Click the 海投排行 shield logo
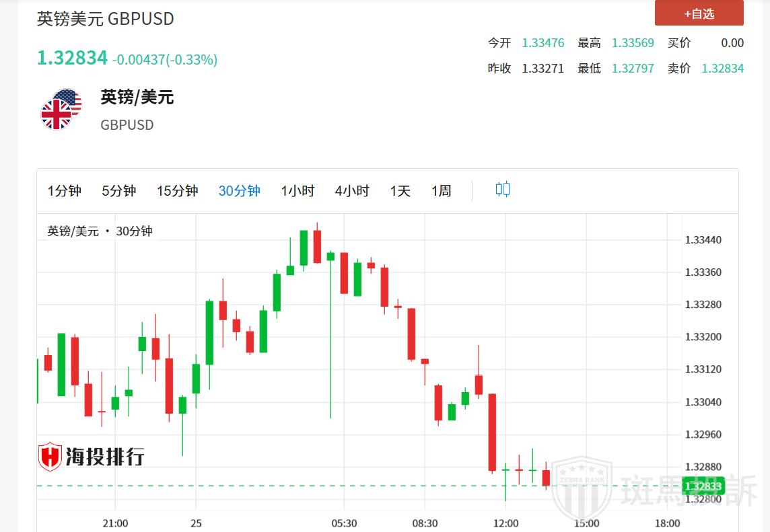 point(50,457)
